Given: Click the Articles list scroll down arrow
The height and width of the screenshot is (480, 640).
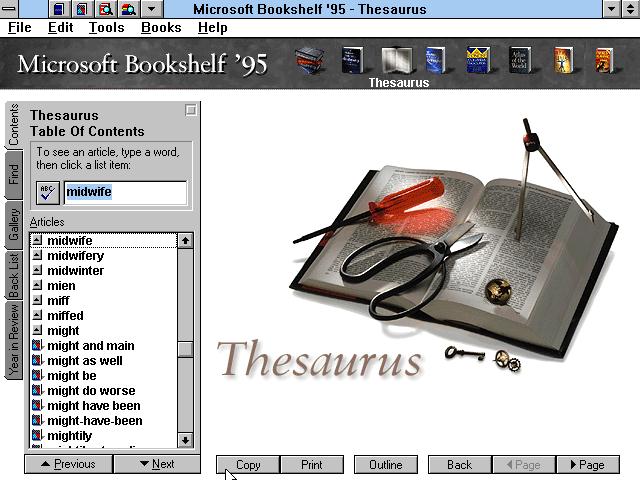Looking at the screenshot, I should pos(185,440).
